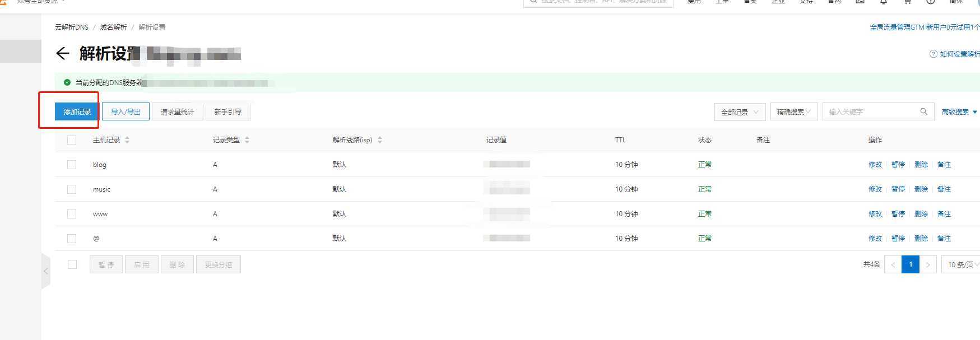980x340 pixels.
Task: Click the 更换分组 button
Action: click(x=219, y=264)
